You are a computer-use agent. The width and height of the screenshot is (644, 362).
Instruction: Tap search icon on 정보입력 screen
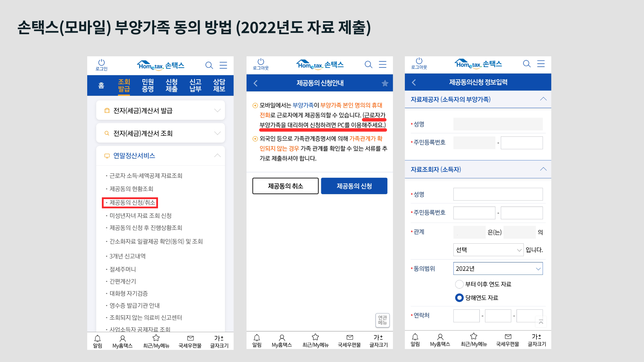(x=527, y=64)
